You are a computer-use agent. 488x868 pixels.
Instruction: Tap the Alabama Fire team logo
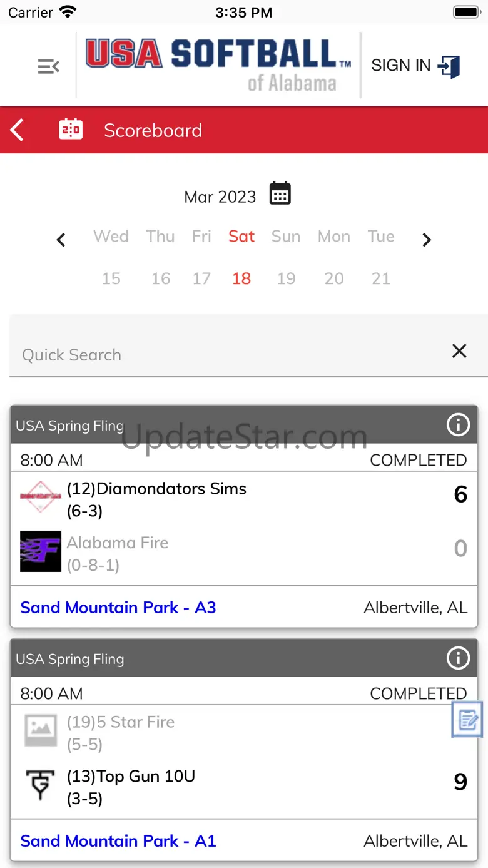click(x=41, y=551)
